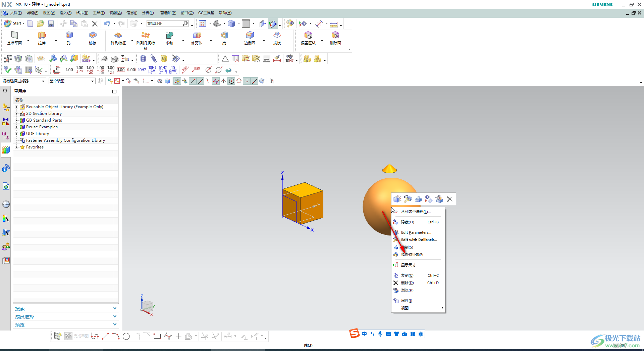This screenshot has height=351, width=644.
Task: Open the Reuse Library sidebar tab
Action: tap(6, 150)
